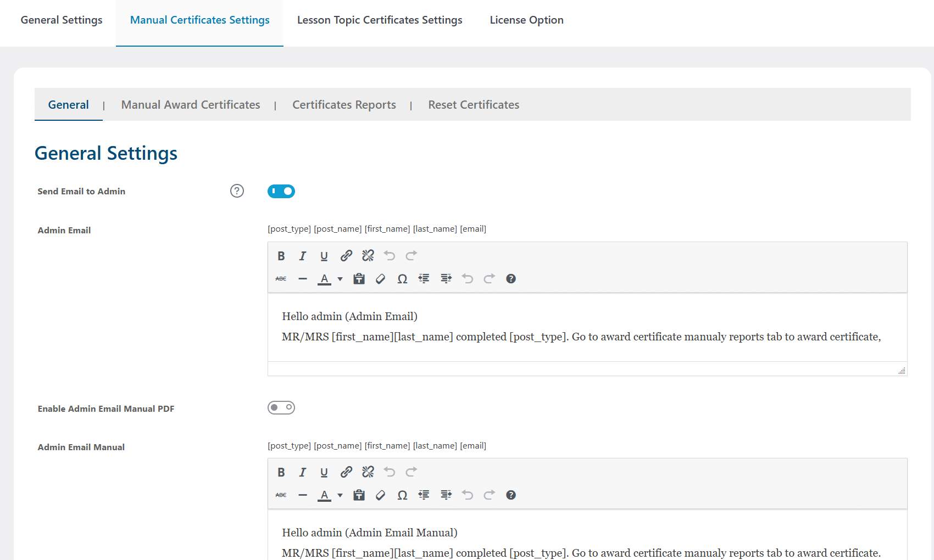
Task: Increase indent in Admin Email Manual editor
Action: click(446, 495)
